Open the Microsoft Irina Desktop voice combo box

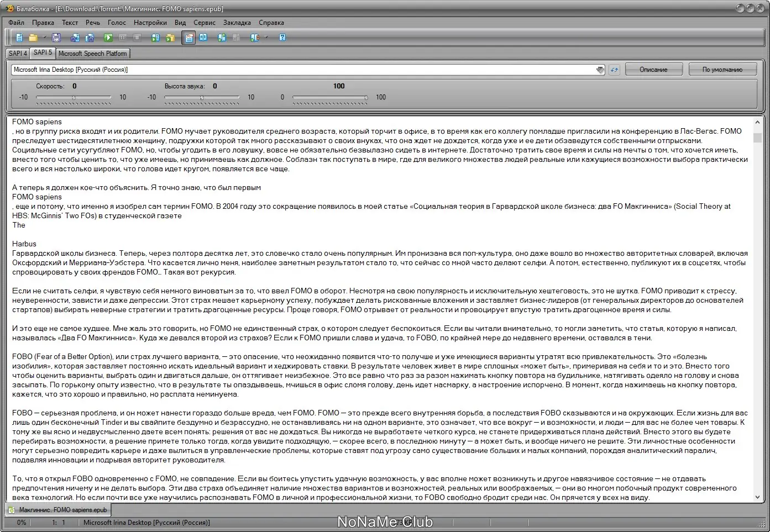tap(308, 70)
